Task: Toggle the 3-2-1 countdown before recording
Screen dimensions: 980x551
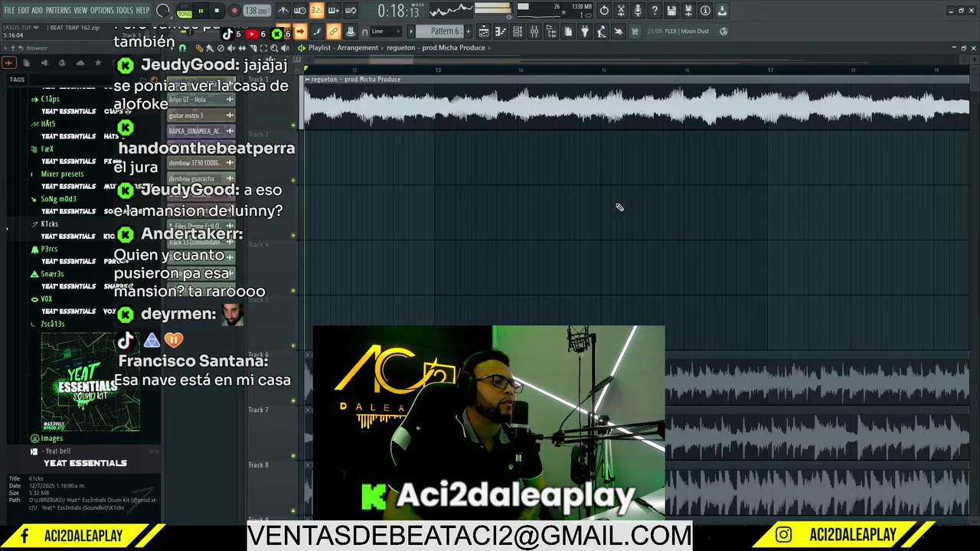Action: click(x=316, y=11)
